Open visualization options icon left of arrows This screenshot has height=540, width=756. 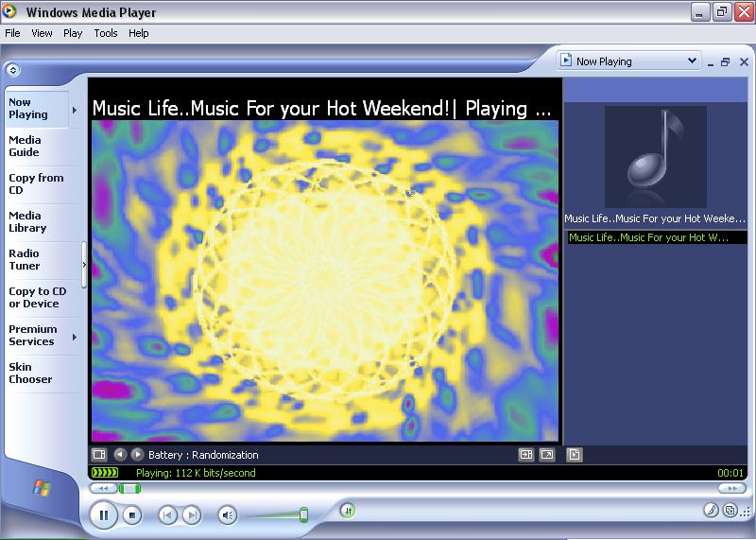tap(99, 455)
